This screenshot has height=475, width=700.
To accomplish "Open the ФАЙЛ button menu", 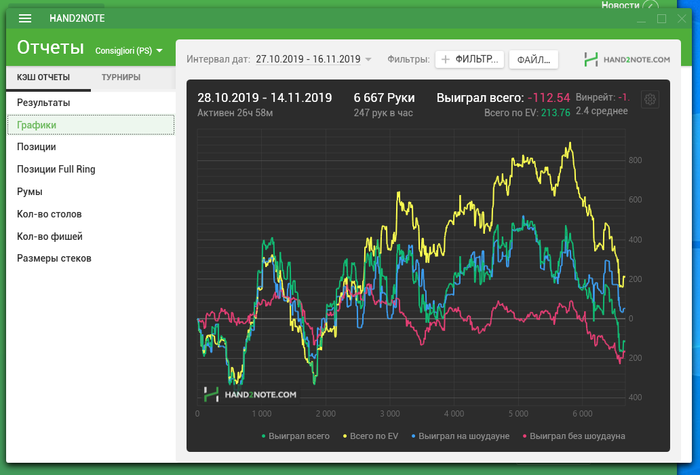I will [x=533, y=60].
